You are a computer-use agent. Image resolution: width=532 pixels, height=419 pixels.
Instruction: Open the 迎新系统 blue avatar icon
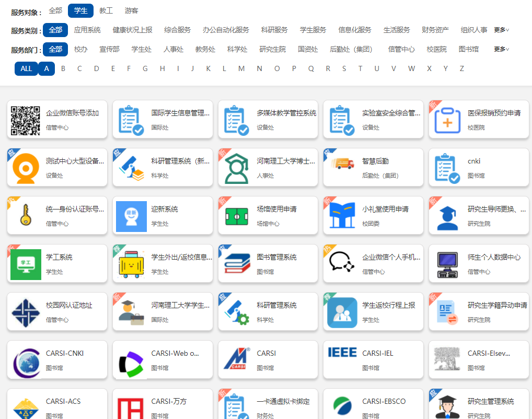point(131,216)
